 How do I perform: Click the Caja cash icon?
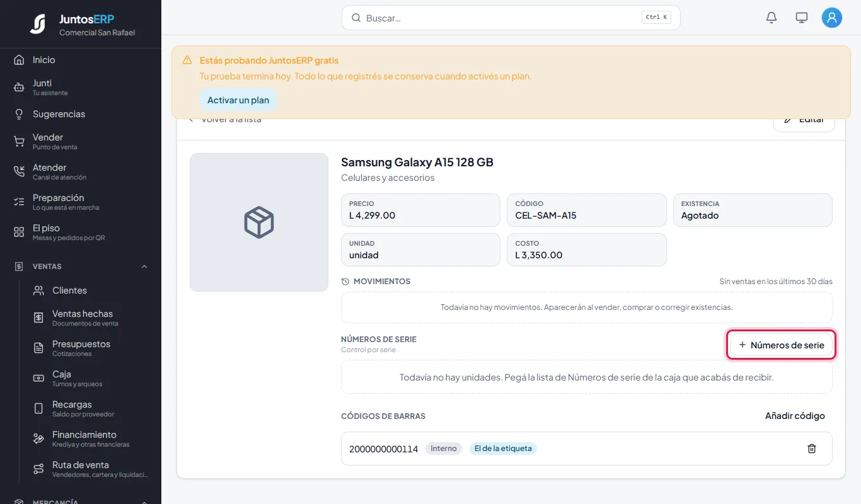pyautogui.click(x=38, y=379)
